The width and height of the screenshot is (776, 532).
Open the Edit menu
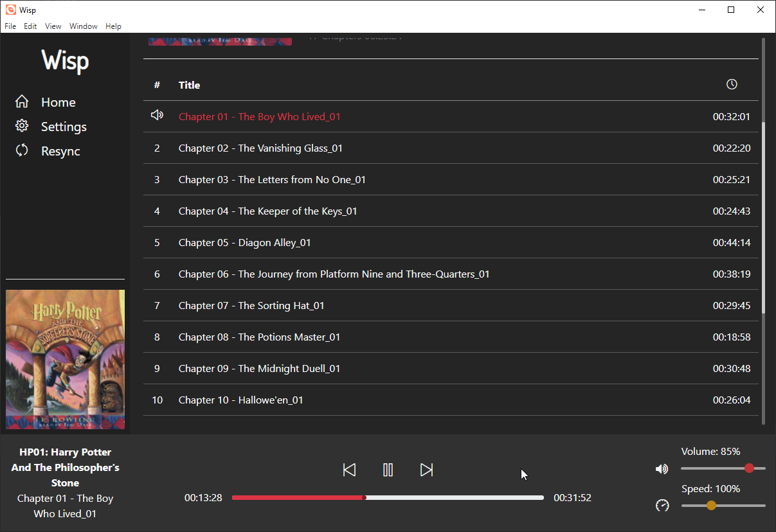click(30, 26)
